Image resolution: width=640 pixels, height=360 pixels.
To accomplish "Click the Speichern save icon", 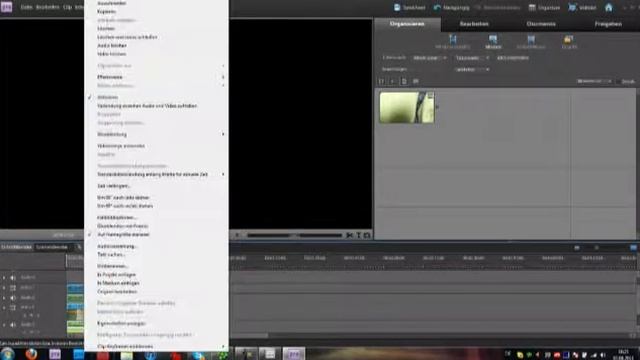I will point(397,7).
